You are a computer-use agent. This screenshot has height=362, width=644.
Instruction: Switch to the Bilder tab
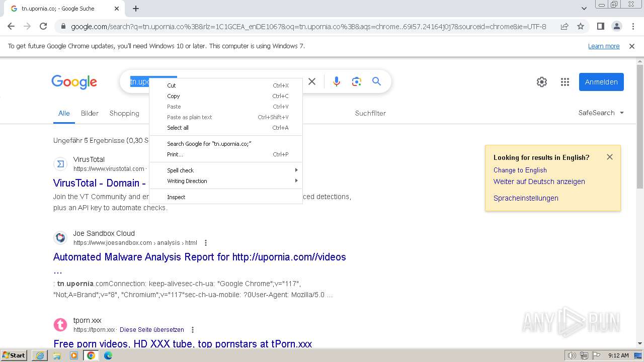pos(90,113)
